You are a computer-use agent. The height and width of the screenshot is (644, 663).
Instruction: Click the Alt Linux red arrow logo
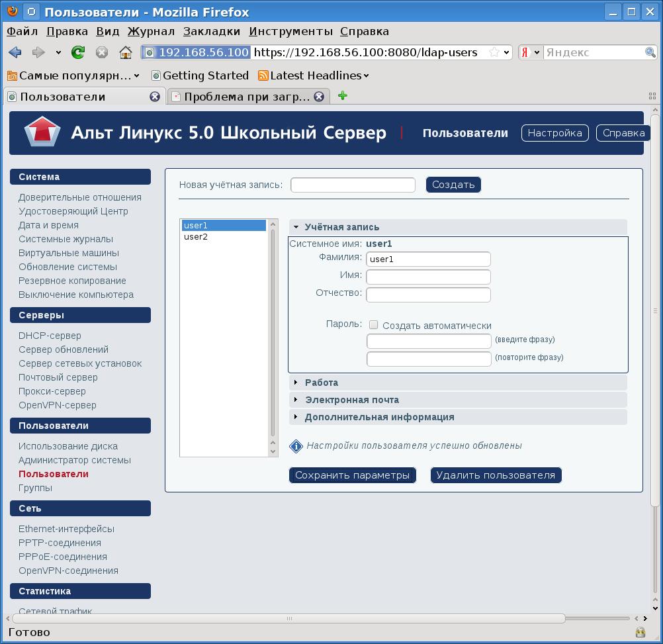tap(42, 132)
